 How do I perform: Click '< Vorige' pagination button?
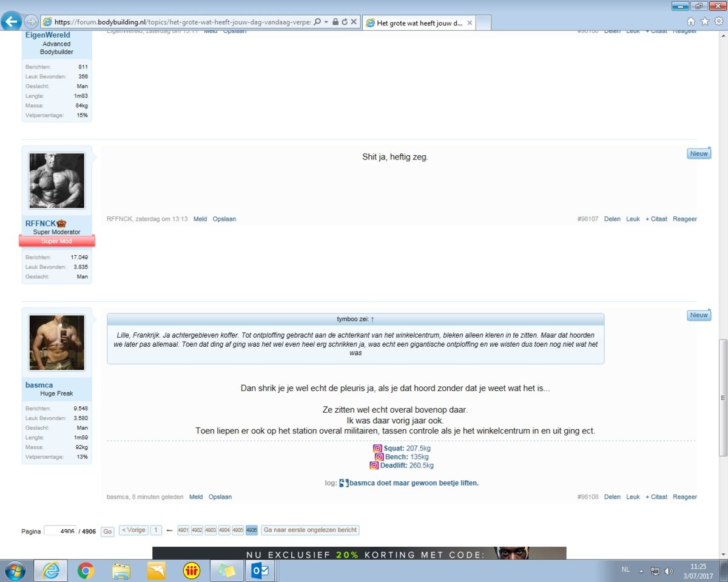[133, 530]
